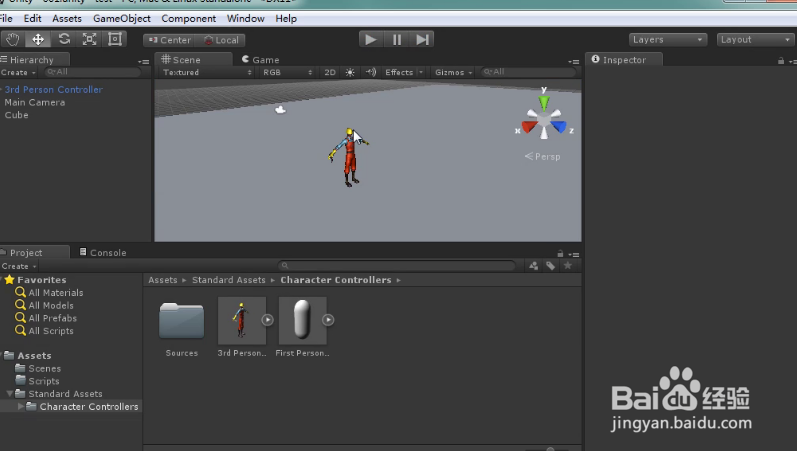Expand the Character Controllers folder arrow

pyautogui.click(x=20, y=406)
